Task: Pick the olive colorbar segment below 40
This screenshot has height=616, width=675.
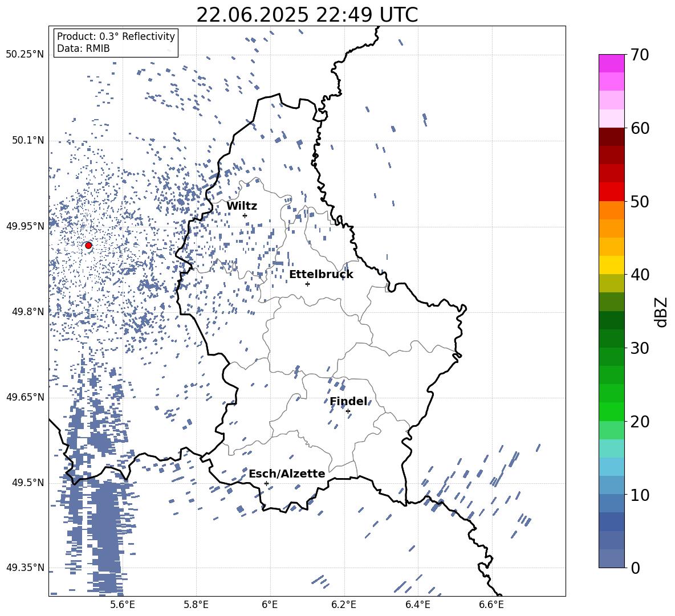Action: (611, 283)
